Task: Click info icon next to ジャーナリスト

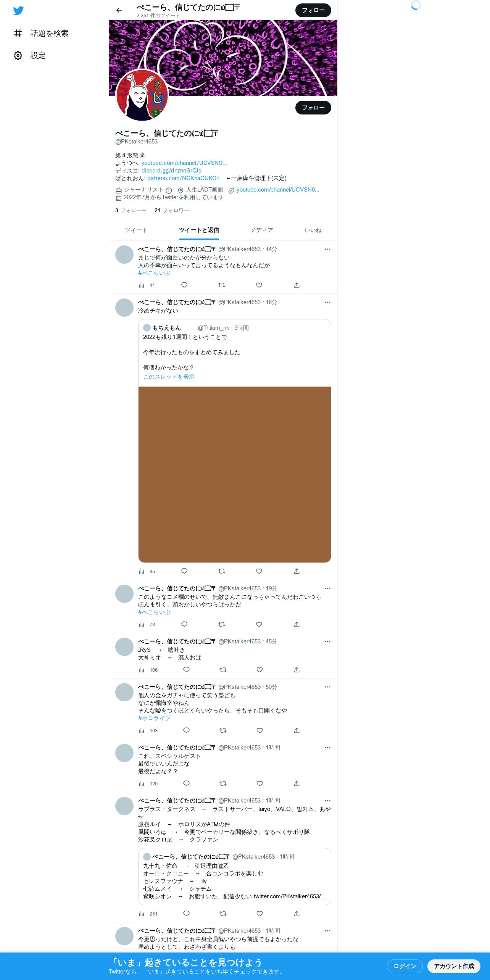Action: click(169, 190)
